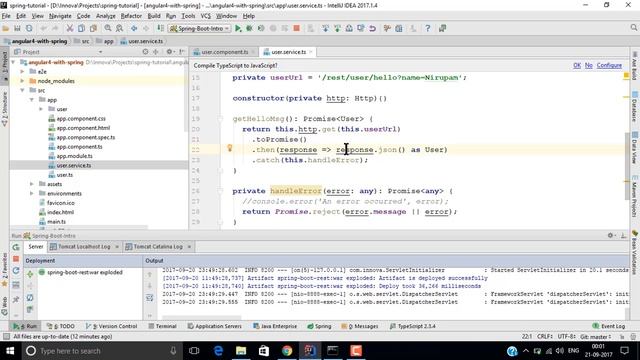Stop the server in the Run panel
Image resolution: width=640 pixels, height=360 pixels.
(x=16, y=259)
